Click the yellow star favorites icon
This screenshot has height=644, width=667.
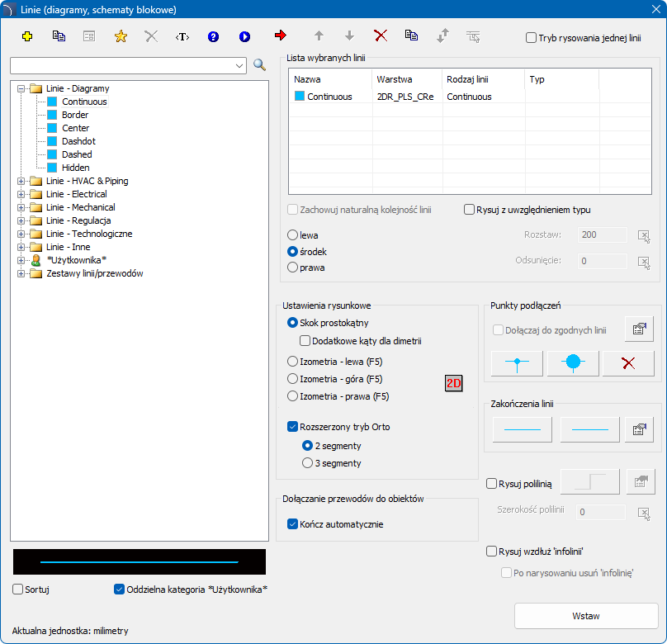point(121,36)
